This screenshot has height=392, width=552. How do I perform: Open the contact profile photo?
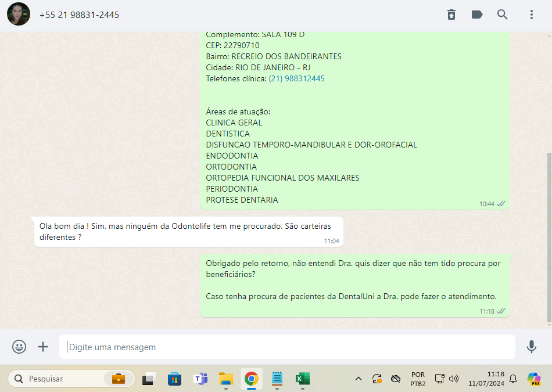pos(19,14)
